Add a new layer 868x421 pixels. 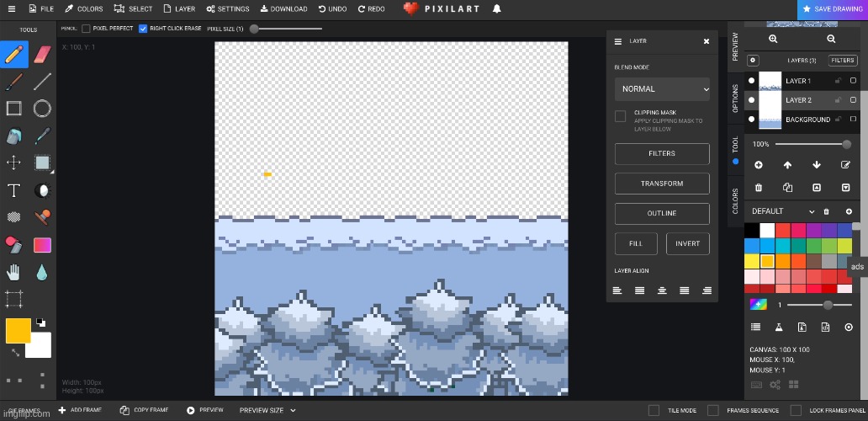point(759,165)
